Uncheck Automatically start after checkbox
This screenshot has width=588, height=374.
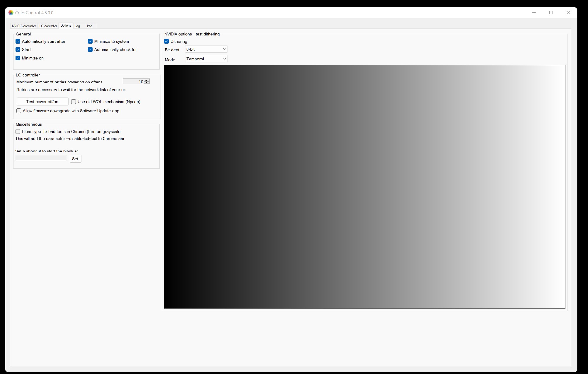point(18,41)
